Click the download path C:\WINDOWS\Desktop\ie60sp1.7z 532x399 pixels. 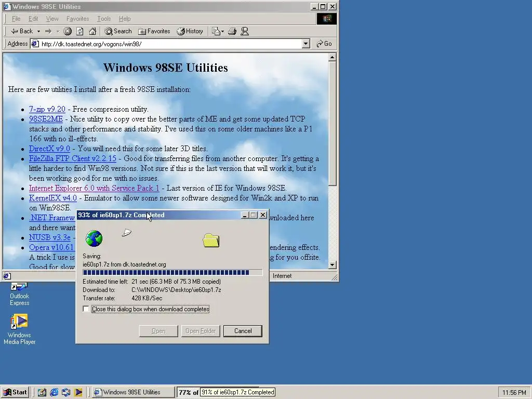[176, 290]
